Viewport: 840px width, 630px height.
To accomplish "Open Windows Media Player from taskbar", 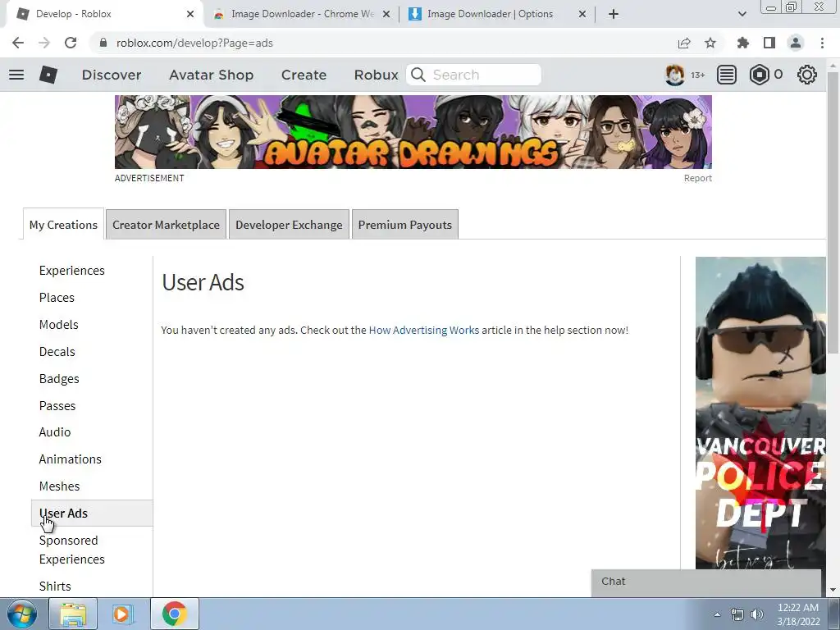I will coord(123,614).
